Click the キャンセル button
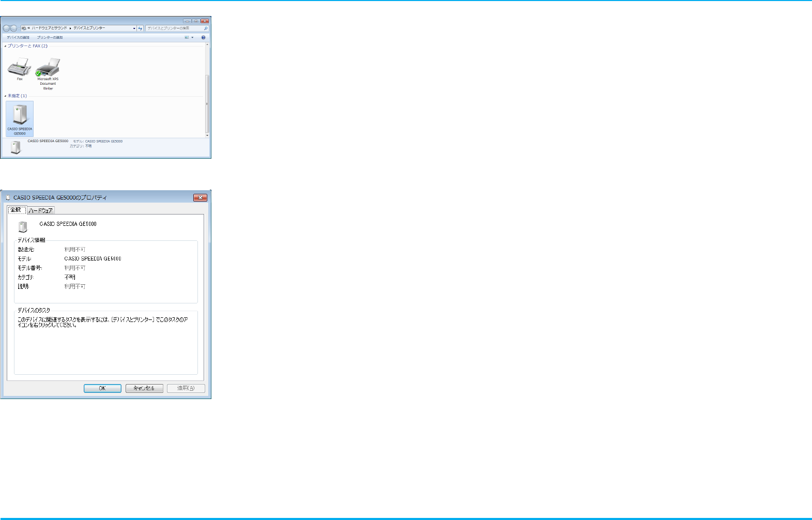Image resolution: width=812 pixels, height=520 pixels. pos(144,388)
